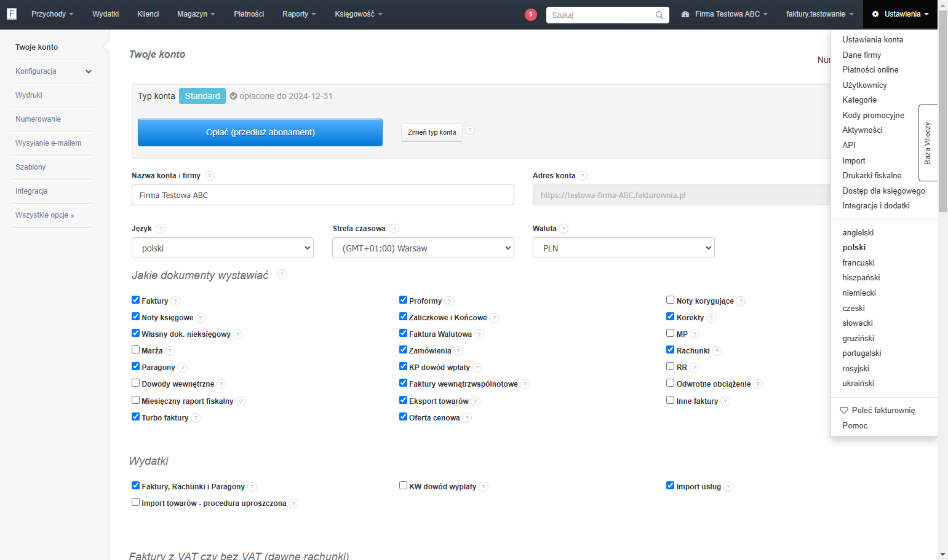948x560 pixels.
Task: Click the Standard account type badge
Action: pos(202,96)
